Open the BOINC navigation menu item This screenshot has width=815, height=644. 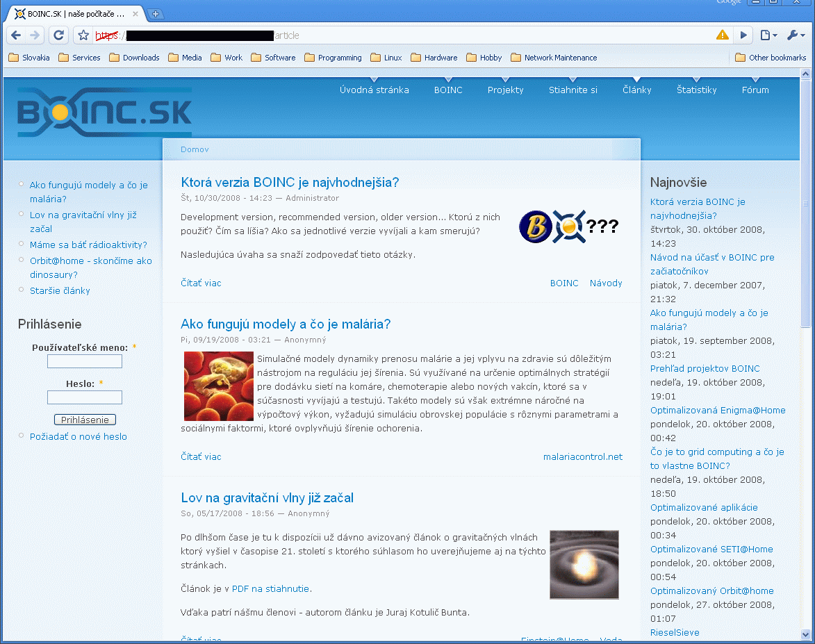pyautogui.click(x=448, y=90)
